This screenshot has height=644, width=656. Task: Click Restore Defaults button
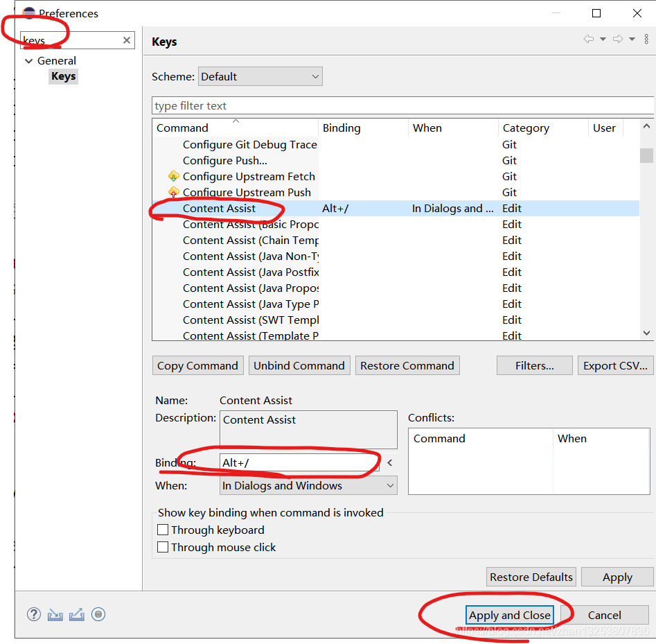coord(531,577)
